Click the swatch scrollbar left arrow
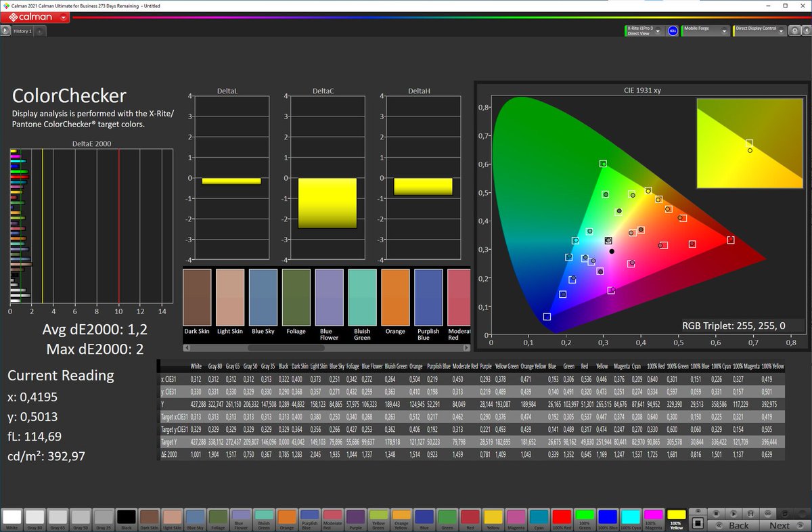Viewport: 812px width, 532px height. [187, 348]
